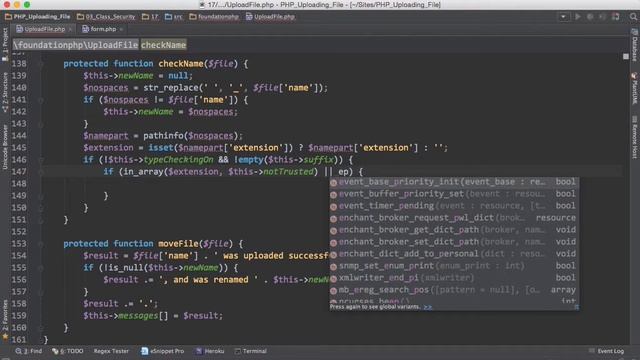640x360 pixels.
Task: Click the 17 breadcrumb folder
Action: pyautogui.click(x=150, y=17)
